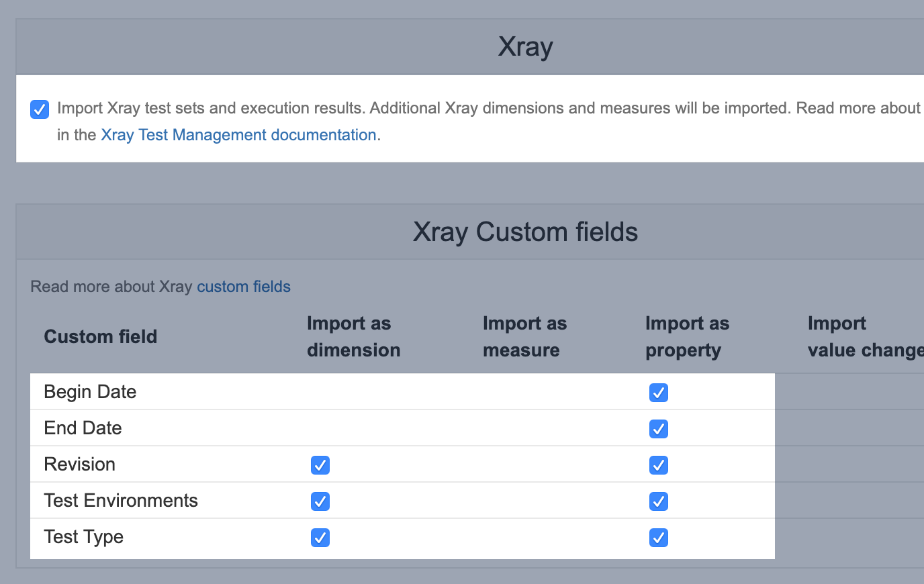Click the Import as dimension column header
Viewport: 924px width, 584px height.
click(x=354, y=337)
